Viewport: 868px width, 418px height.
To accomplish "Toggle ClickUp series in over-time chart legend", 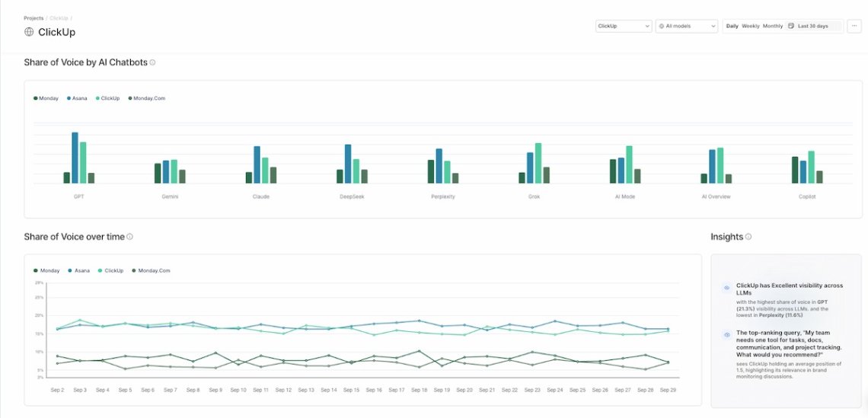I will tap(110, 271).
